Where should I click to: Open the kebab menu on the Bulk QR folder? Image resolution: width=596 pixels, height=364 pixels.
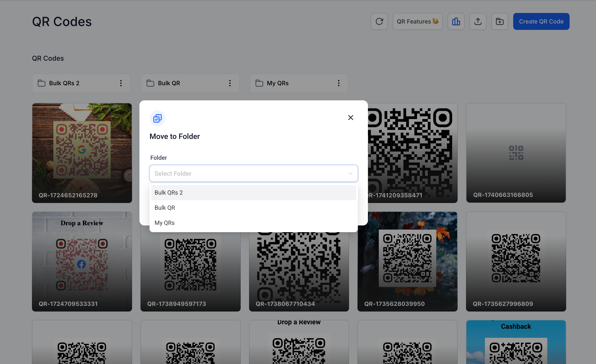230,83
